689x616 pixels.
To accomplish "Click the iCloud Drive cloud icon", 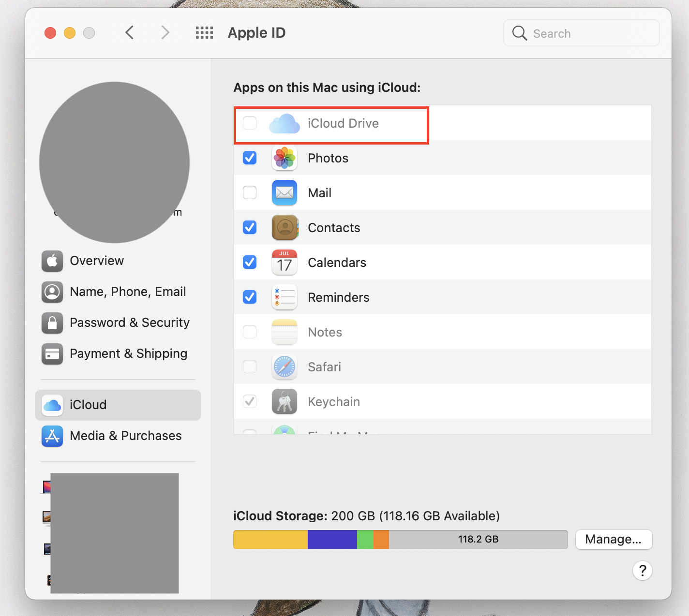I will point(285,123).
